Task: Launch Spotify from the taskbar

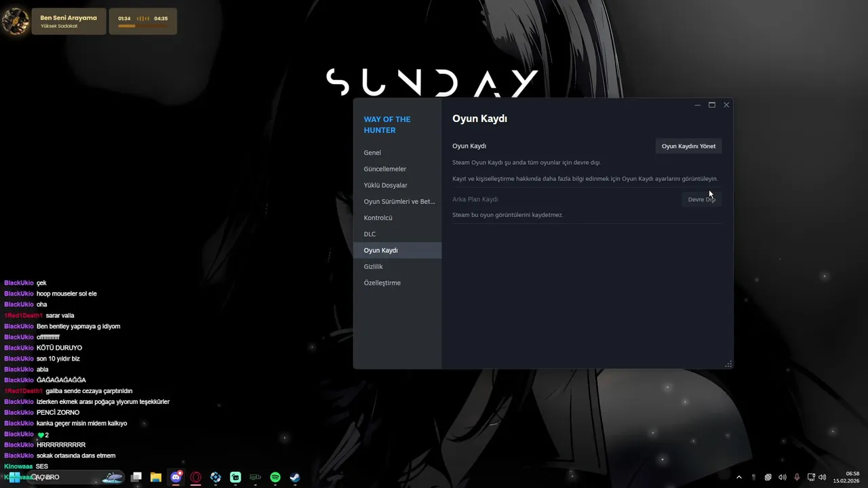Action: pos(275,477)
